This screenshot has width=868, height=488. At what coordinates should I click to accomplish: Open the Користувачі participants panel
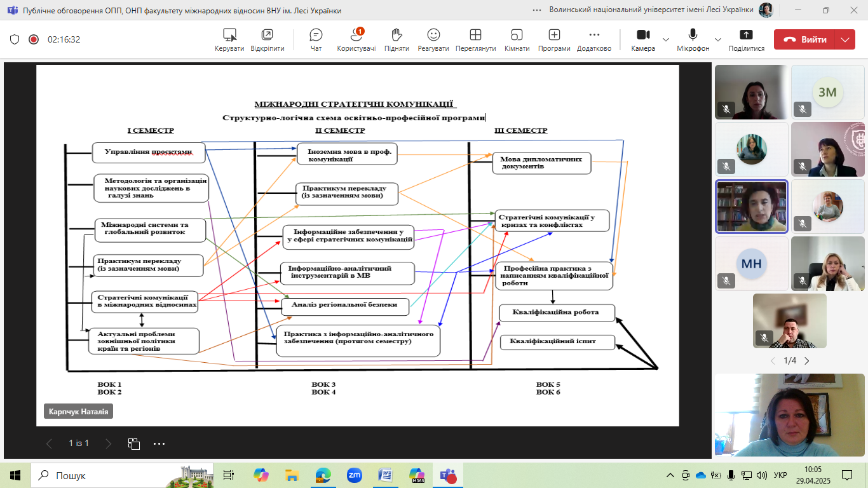[356, 39]
